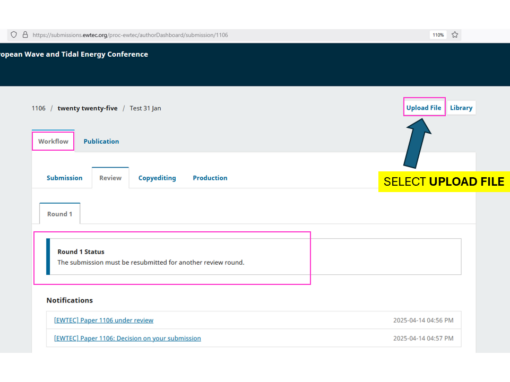The width and height of the screenshot is (510, 382).
Task: Click the Notifications heading
Action: [x=69, y=300]
